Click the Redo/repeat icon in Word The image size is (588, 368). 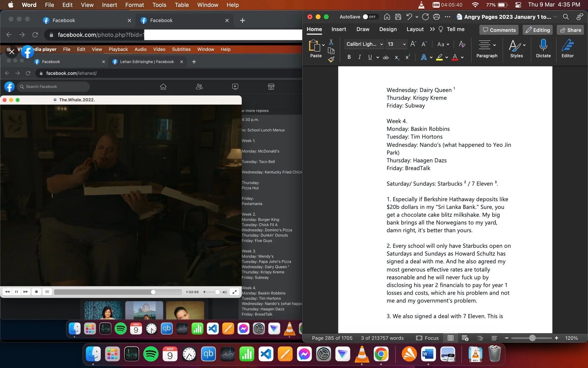(x=425, y=17)
